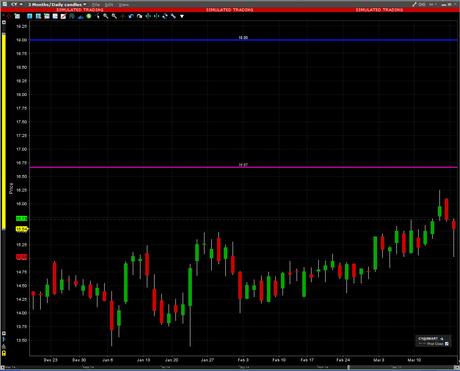Click the blue area-chart icon in the toolbar

80,16
